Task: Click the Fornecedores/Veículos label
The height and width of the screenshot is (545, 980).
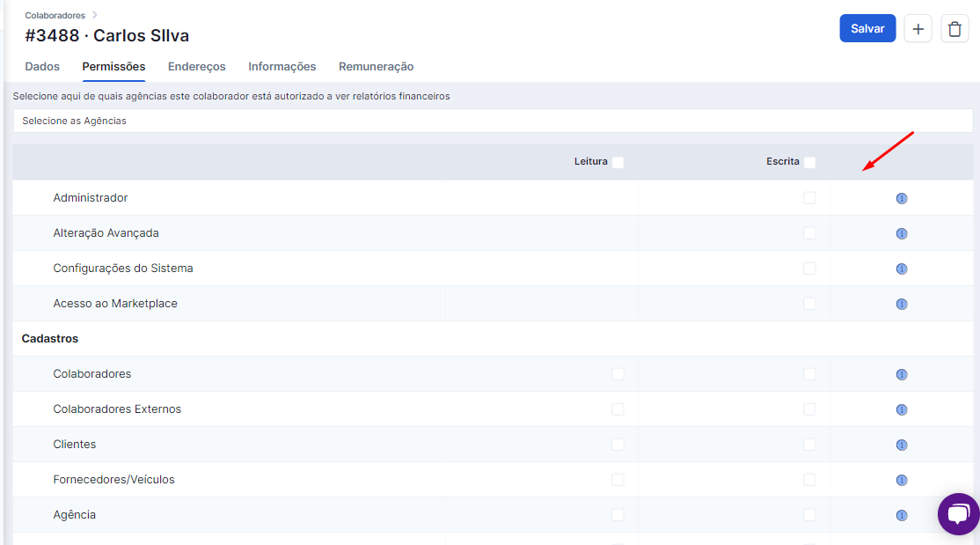Action: [x=113, y=479]
